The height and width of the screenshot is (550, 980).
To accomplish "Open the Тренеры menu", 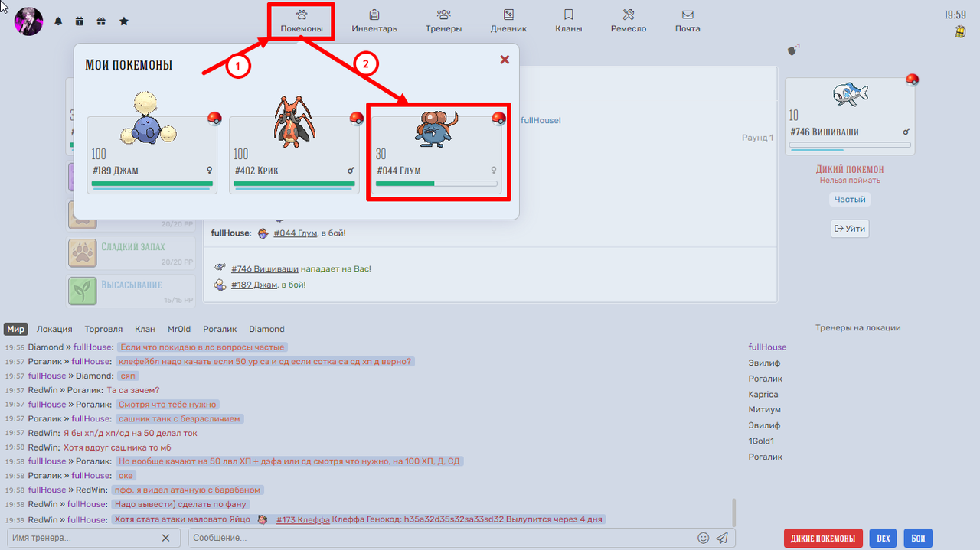I will [443, 21].
